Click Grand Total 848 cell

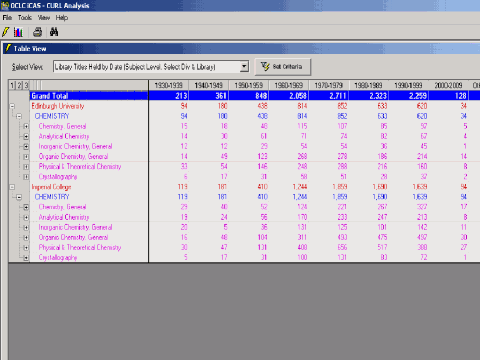point(249,96)
